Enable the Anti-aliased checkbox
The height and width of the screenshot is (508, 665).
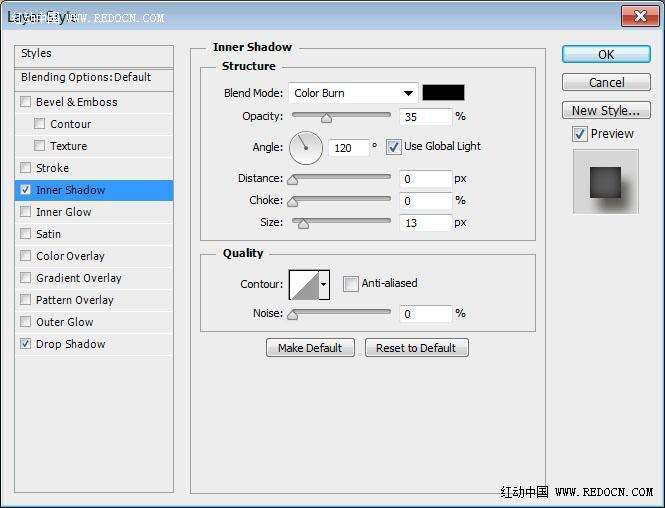click(351, 284)
